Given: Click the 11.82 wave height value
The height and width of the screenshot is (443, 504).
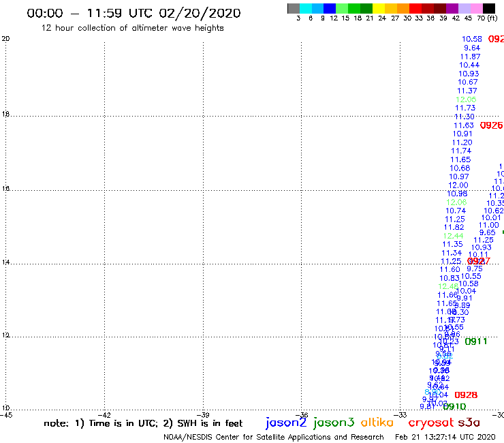Looking at the screenshot, I should (x=454, y=227).
